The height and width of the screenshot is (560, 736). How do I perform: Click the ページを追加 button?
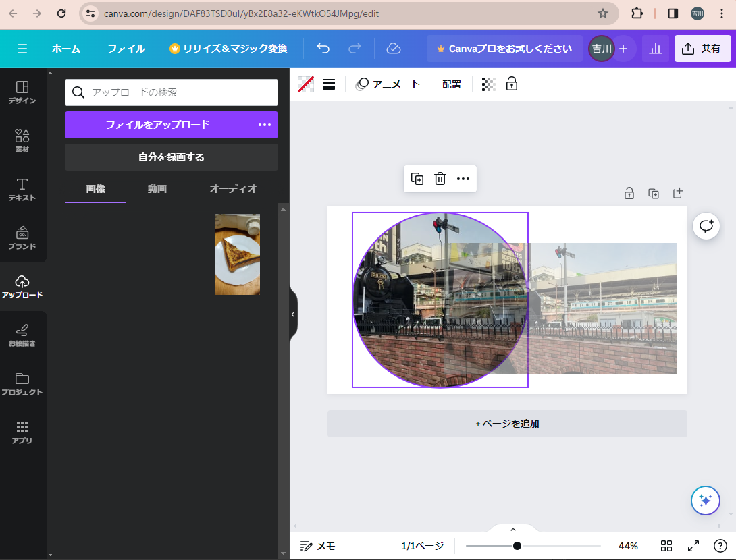point(507,424)
